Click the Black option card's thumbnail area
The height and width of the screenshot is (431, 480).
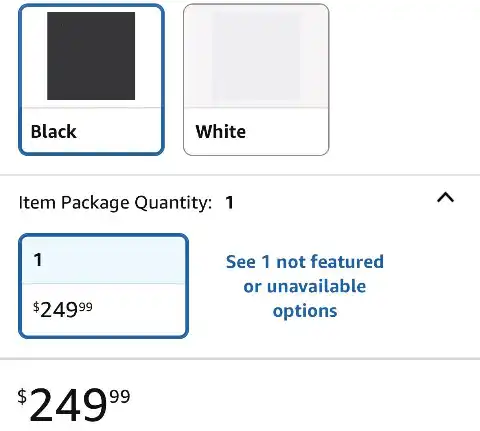click(x=91, y=57)
